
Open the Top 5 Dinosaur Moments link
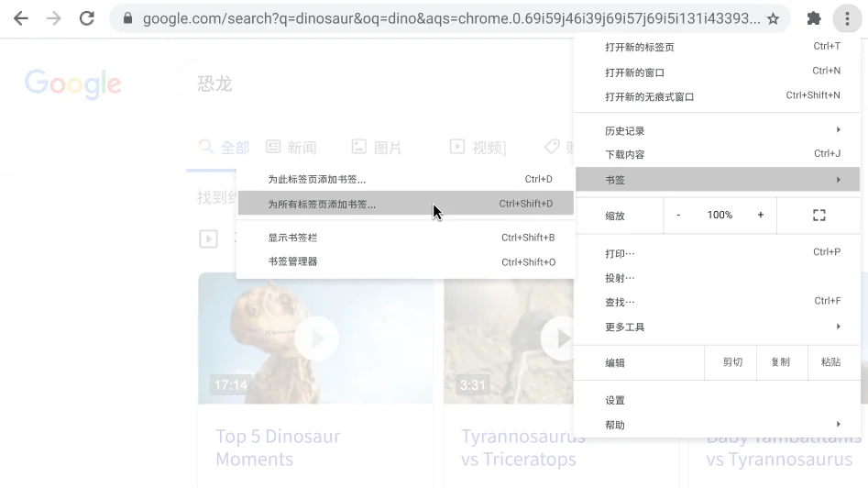tap(278, 448)
